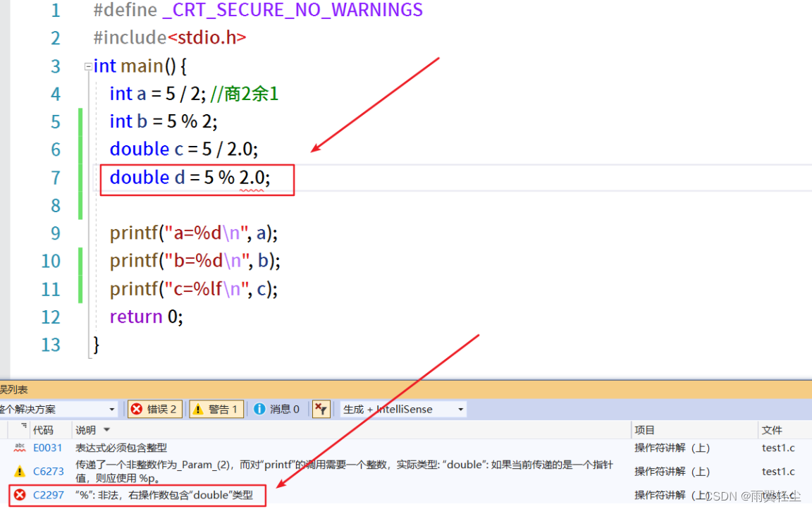Click the clear build filter icon
The height and width of the screenshot is (509, 812).
[x=321, y=409]
